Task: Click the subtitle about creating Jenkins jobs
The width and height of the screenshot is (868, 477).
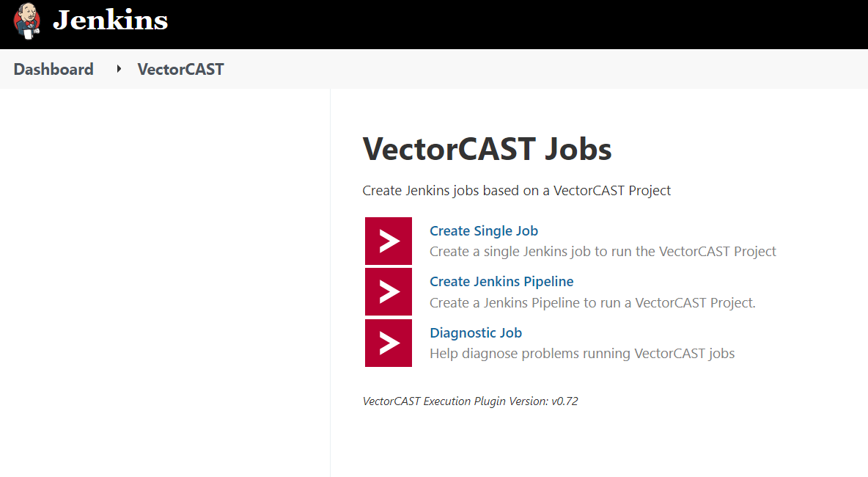Action: click(517, 191)
